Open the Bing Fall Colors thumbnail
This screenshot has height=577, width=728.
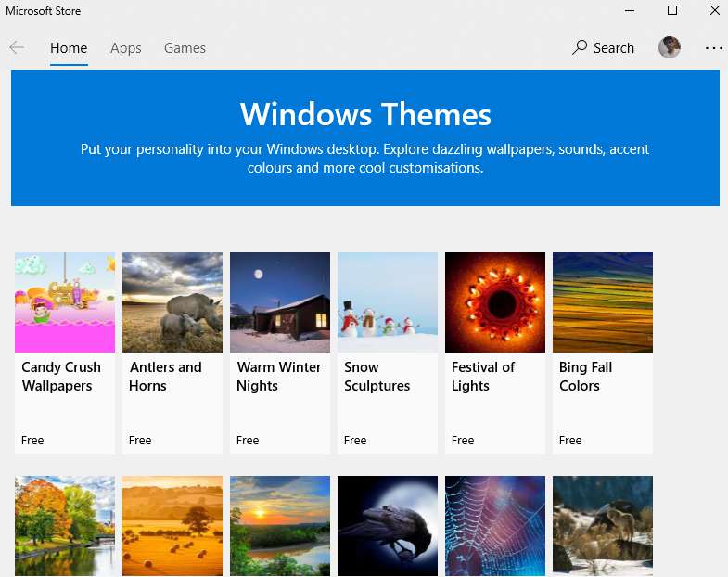click(x=603, y=302)
